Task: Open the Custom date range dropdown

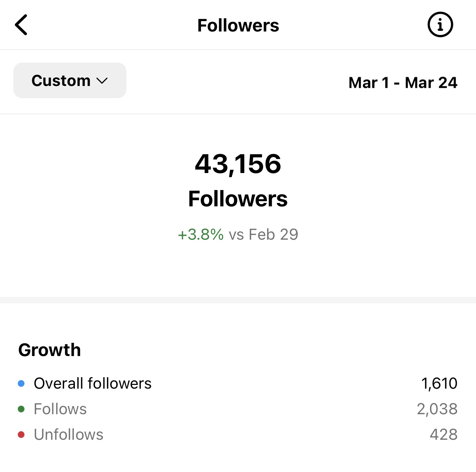Action: coord(70,80)
